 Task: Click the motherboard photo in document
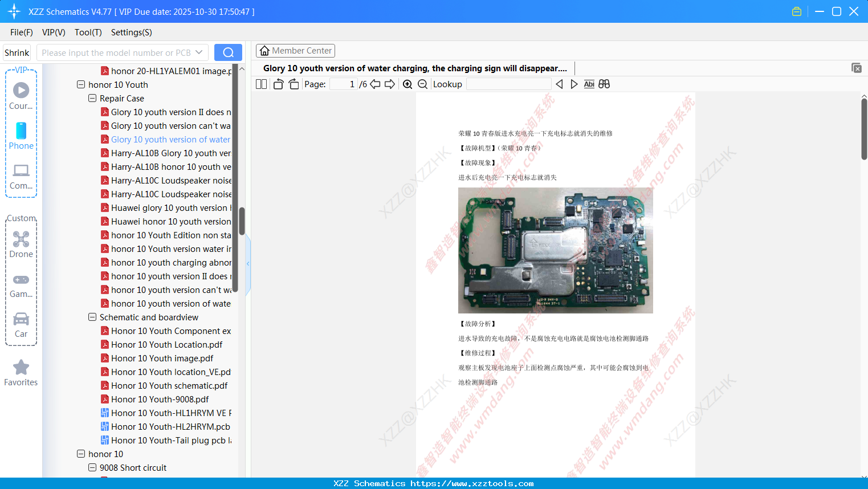pos(556,250)
